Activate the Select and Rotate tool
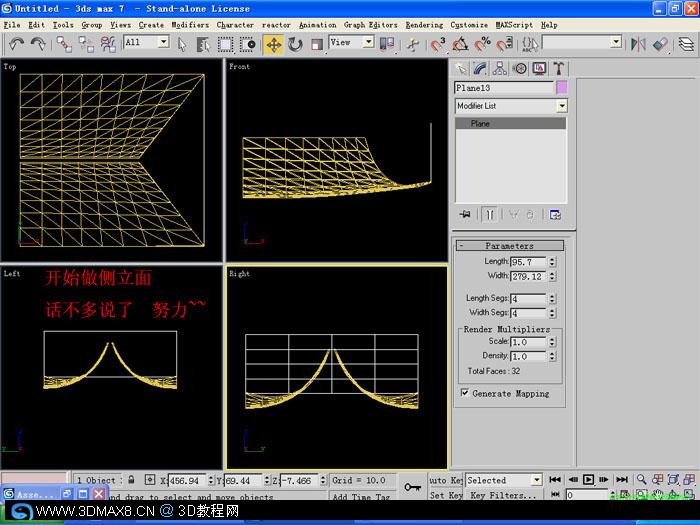The height and width of the screenshot is (525, 700). click(295, 45)
